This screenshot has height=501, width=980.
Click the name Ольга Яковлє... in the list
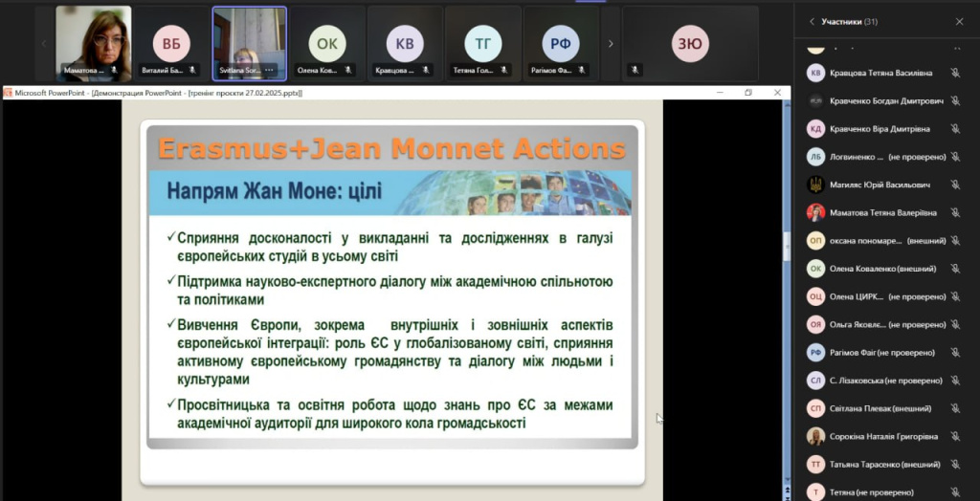pos(857,324)
